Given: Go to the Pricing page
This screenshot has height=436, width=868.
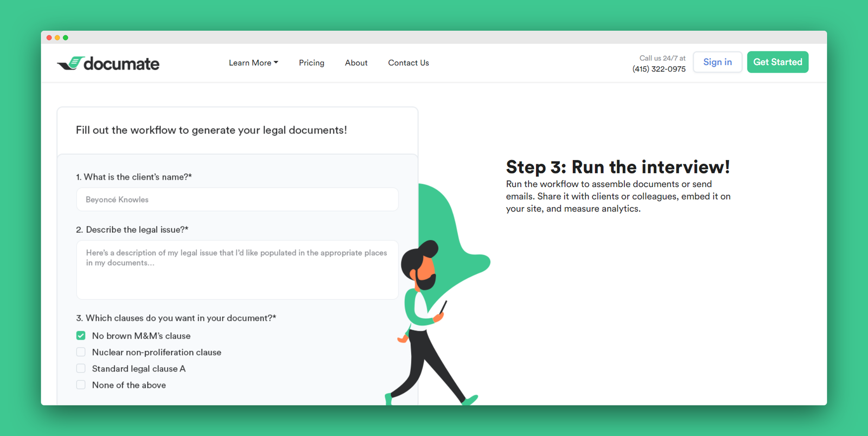Looking at the screenshot, I should [x=311, y=63].
